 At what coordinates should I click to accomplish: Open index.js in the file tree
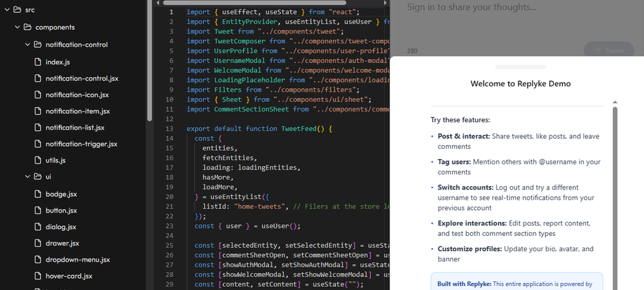coord(57,62)
